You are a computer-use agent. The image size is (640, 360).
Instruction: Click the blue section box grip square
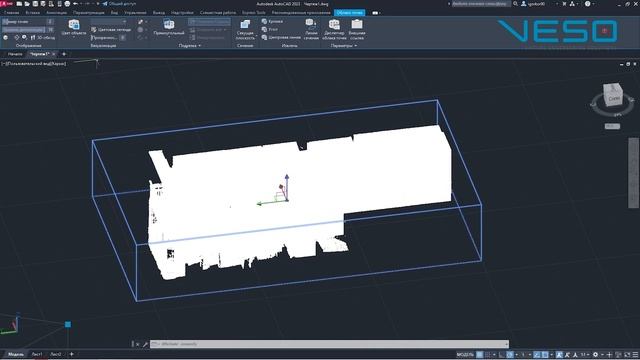click(x=68, y=324)
